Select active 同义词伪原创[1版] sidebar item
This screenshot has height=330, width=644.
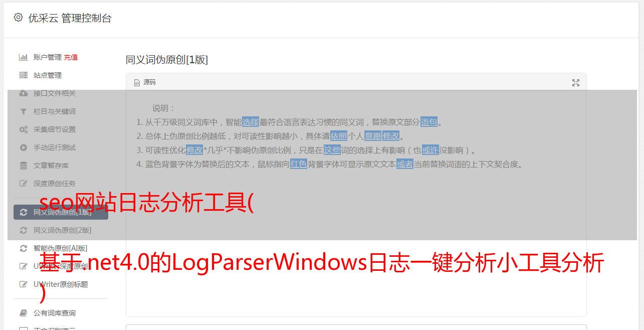pyautogui.click(x=61, y=212)
